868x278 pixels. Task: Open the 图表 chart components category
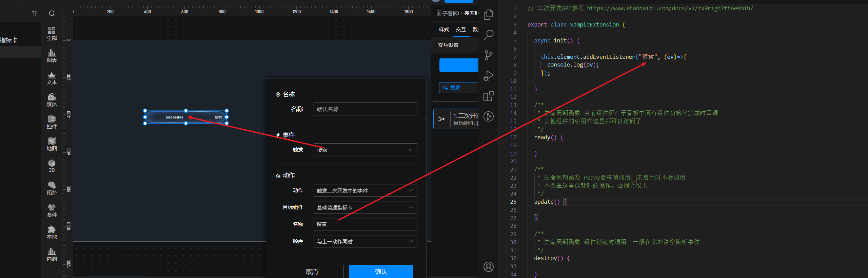pos(52,56)
